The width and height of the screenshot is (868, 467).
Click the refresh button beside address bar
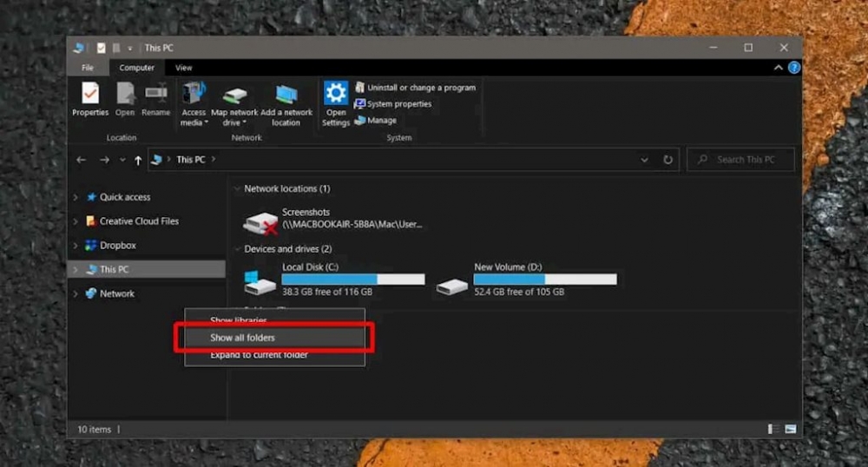click(667, 160)
